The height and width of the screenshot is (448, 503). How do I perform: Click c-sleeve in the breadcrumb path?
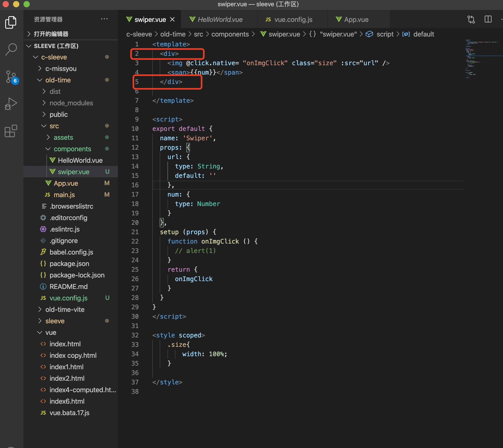coord(139,34)
